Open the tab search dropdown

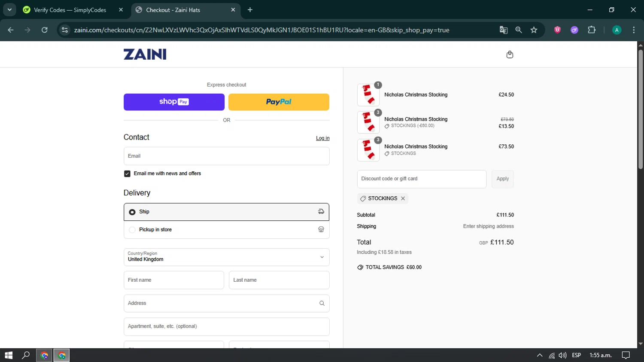[9, 10]
